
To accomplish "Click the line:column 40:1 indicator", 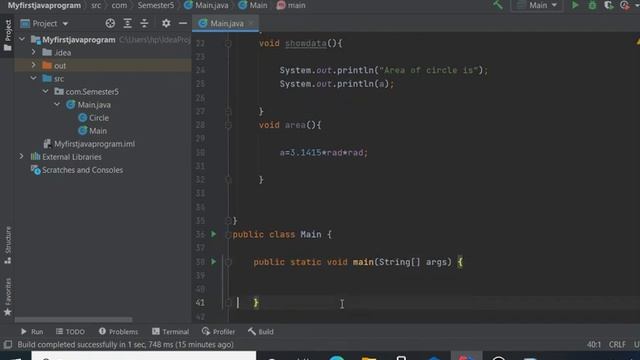I will point(593,344).
